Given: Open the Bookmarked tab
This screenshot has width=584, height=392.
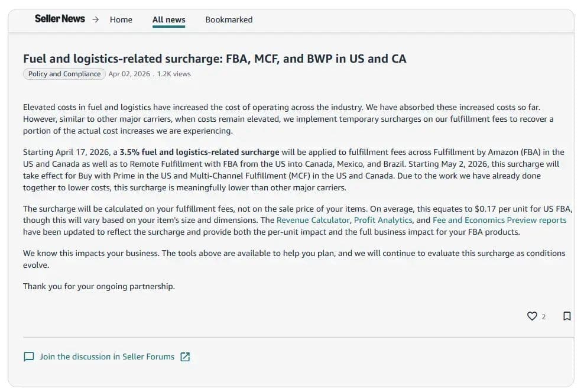Looking at the screenshot, I should pos(229,20).
